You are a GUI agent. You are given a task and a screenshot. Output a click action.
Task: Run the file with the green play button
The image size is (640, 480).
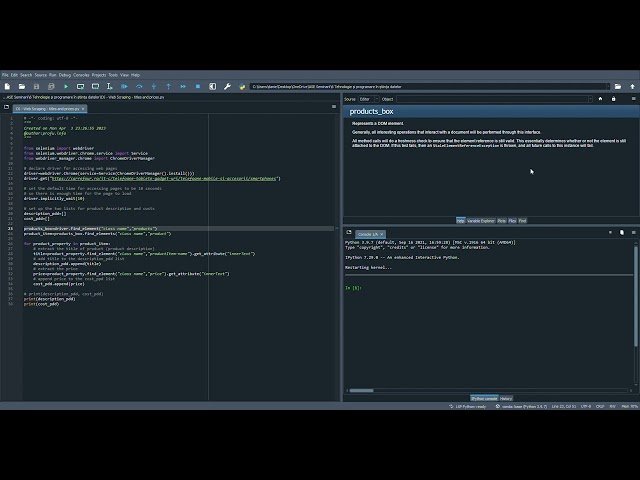coord(66,87)
